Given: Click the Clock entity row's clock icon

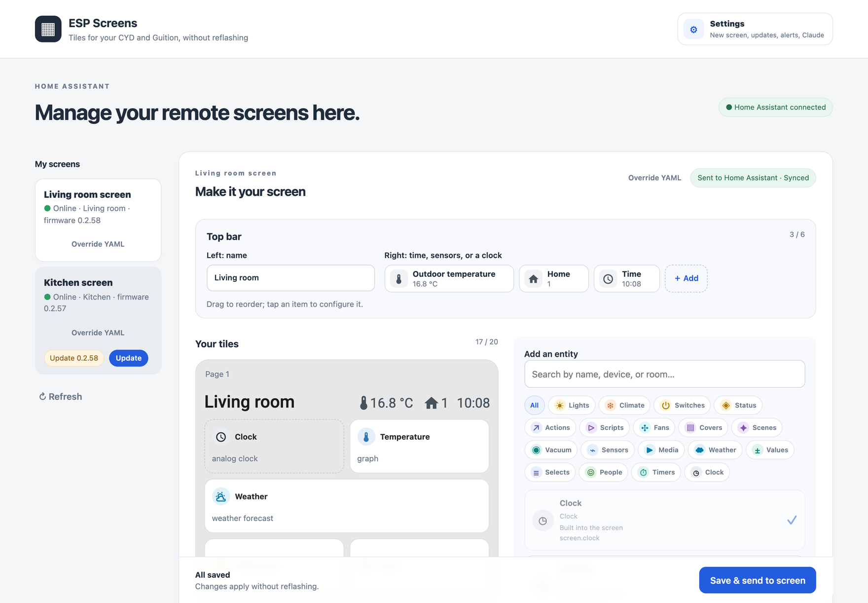Looking at the screenshot, I should 542,521.
